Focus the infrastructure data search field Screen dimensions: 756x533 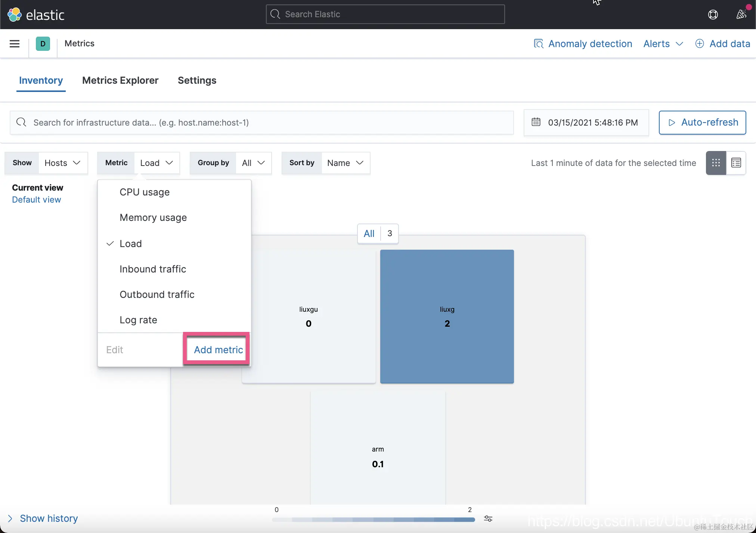click(261, 123)
